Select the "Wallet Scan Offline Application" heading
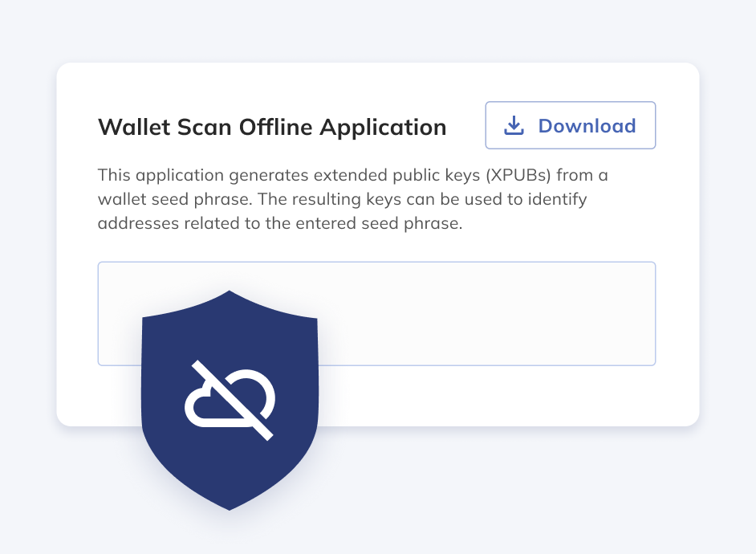This screenshot has width=756, height=554. [272, 127]
